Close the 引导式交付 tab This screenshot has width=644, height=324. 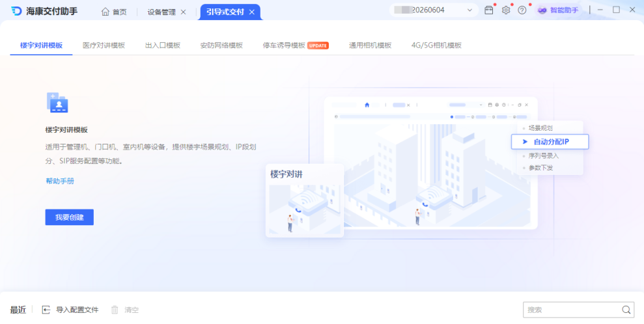pos(252,12)
